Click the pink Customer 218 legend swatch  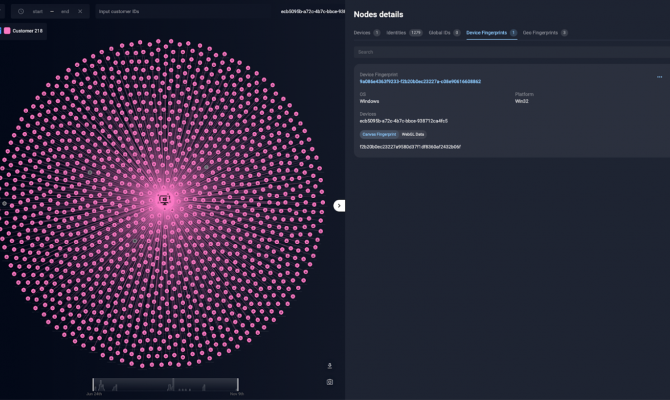pos(7,31)
